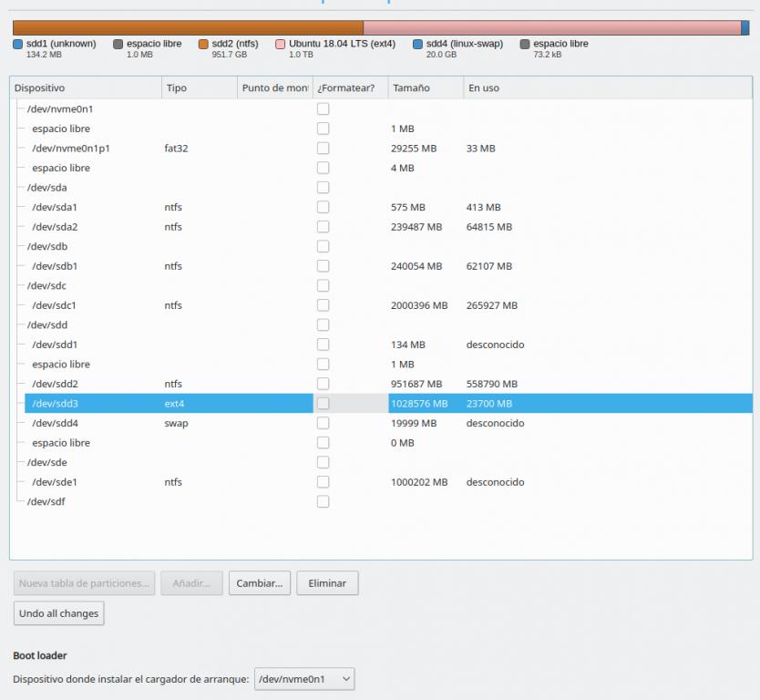Screen dimensions: 760x700
Task: Sort by the Tamaño column header
Action: click(425, 88)
